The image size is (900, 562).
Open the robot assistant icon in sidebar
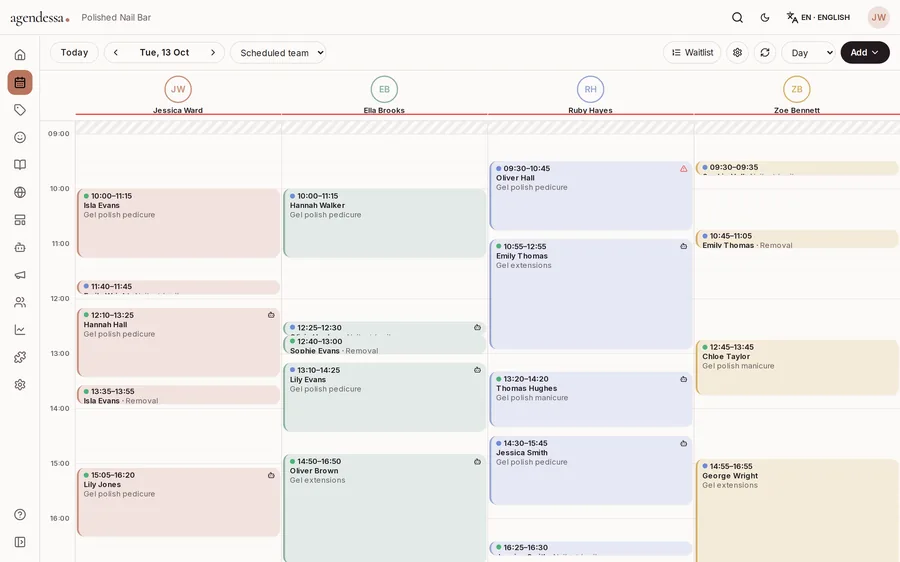(x=20, y=247)
